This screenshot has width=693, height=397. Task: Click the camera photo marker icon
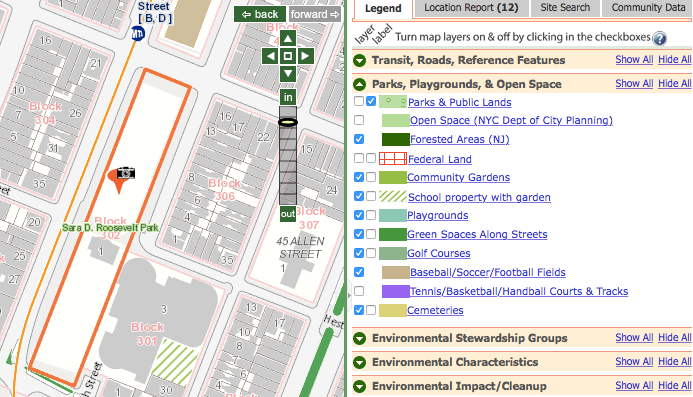pos(126,173)
